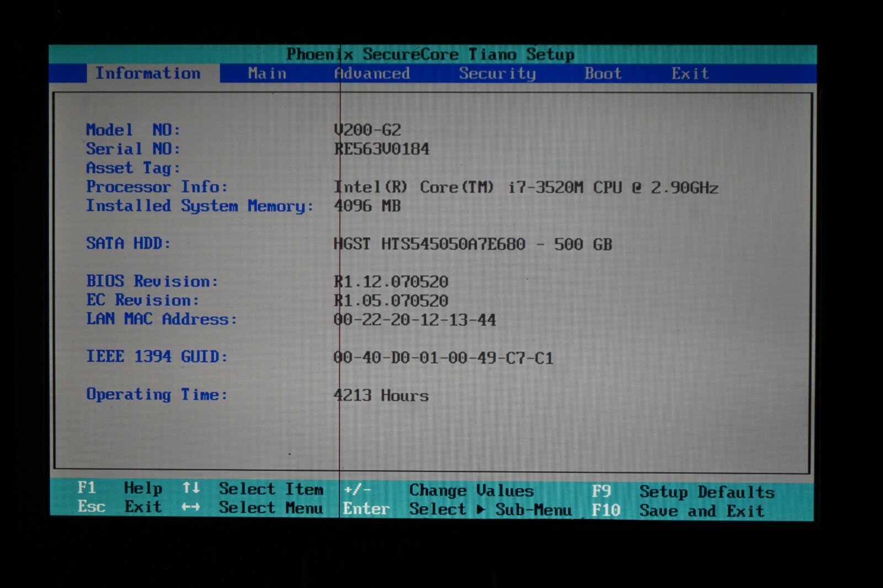Image resolution: width=883 pixels, height=588 pixels.
Task: Select BIOS version R1.12.070520
Action: pos(391,282)
